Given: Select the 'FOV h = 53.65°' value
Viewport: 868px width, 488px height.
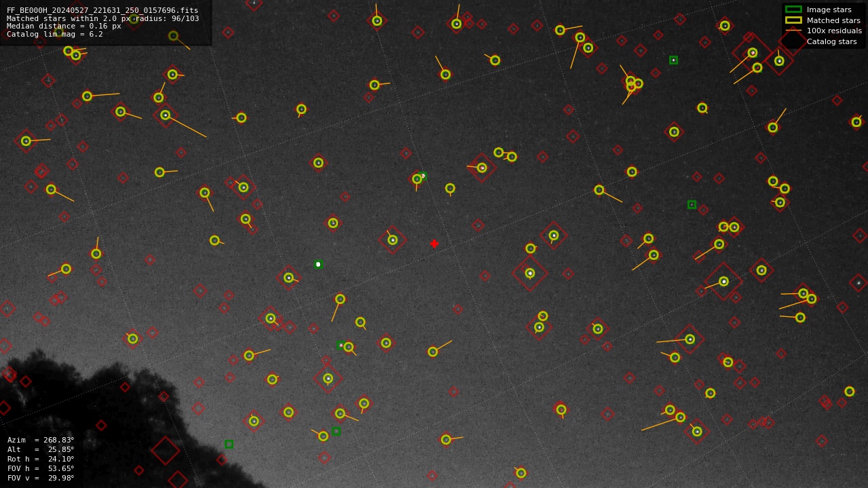Looking at the screenshot, I should tap(41, 468).
